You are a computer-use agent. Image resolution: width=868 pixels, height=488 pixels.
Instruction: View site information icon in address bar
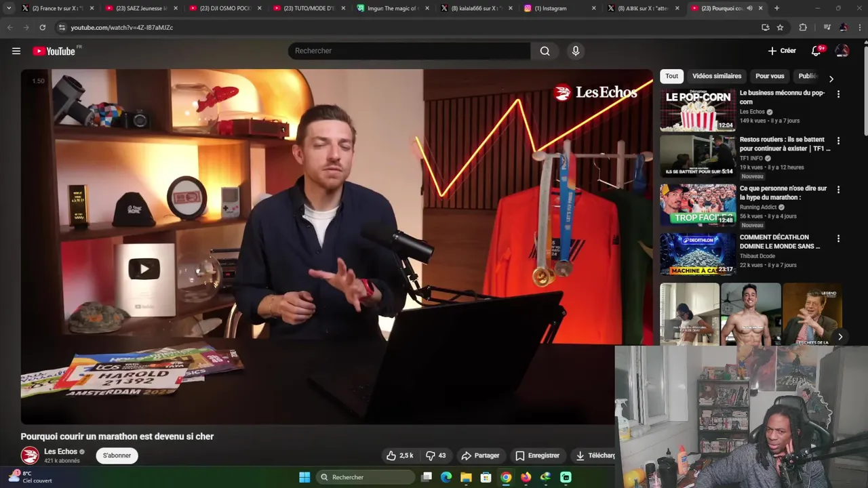point(62,27)
